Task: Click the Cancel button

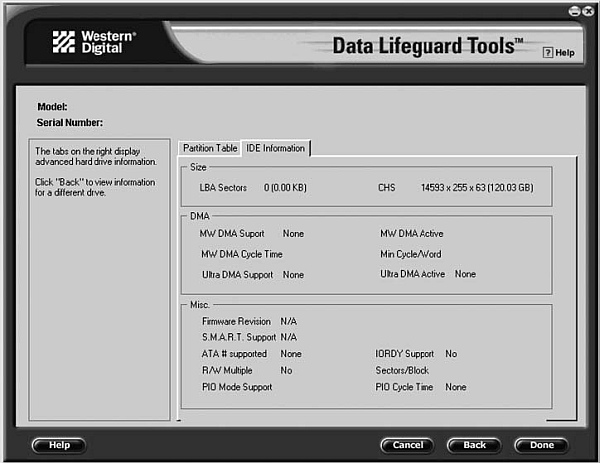Action: pyautogui.click(x=407, y=445)
